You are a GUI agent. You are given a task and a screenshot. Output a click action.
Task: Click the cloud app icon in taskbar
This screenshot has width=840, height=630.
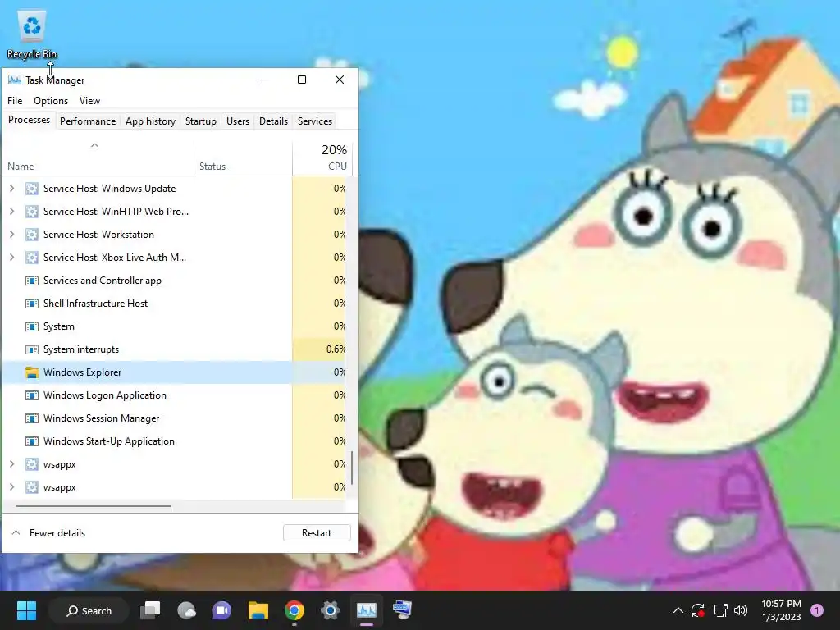coord(186,610)
